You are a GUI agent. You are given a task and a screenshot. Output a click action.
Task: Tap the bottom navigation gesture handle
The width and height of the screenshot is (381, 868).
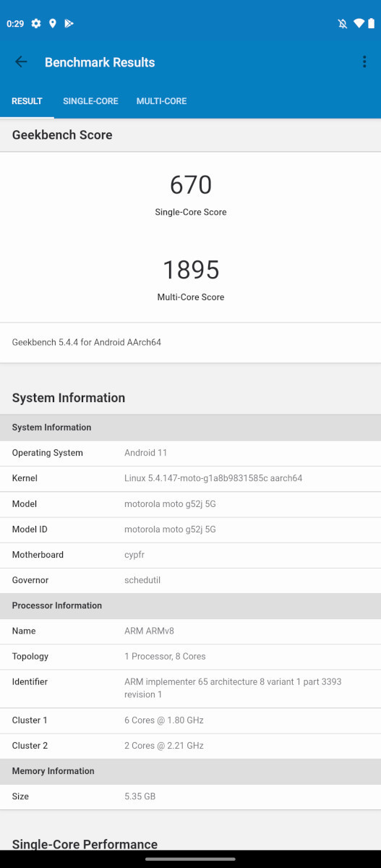tap(190, 859)
